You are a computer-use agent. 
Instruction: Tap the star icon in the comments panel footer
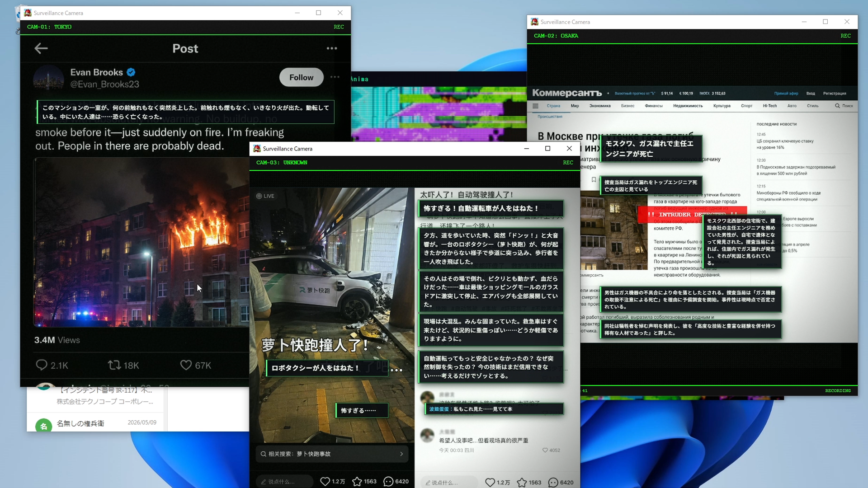coord(522,483)
